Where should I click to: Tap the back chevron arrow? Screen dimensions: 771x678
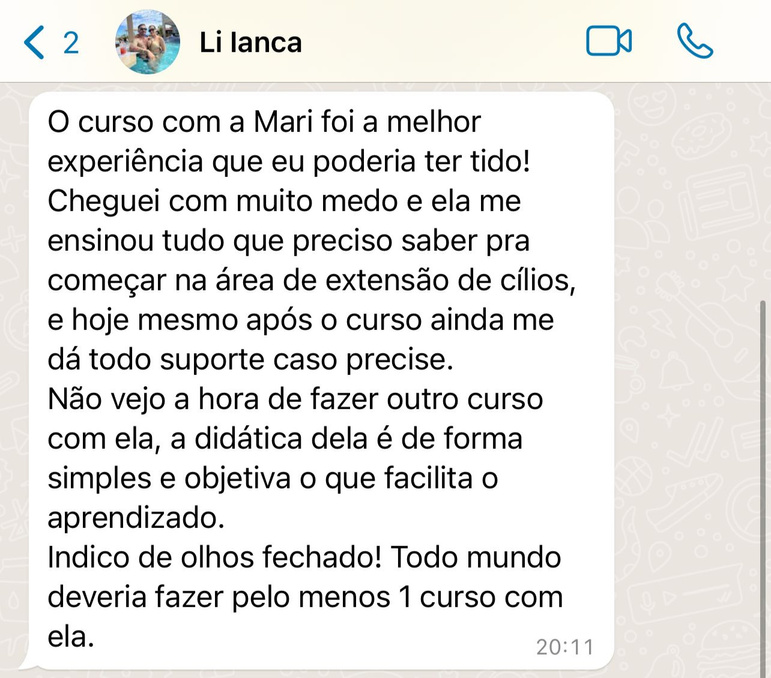(34, 43)
